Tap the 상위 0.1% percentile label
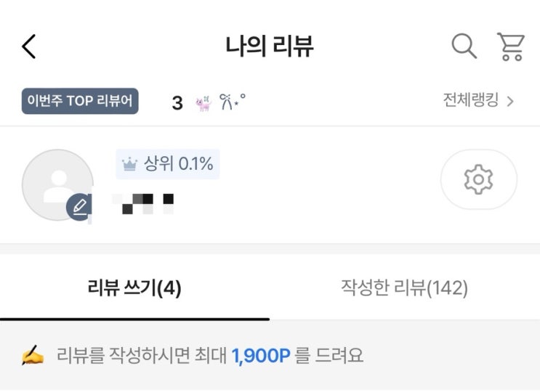This screenshot has height=392, width=540. tap(179, 165)
